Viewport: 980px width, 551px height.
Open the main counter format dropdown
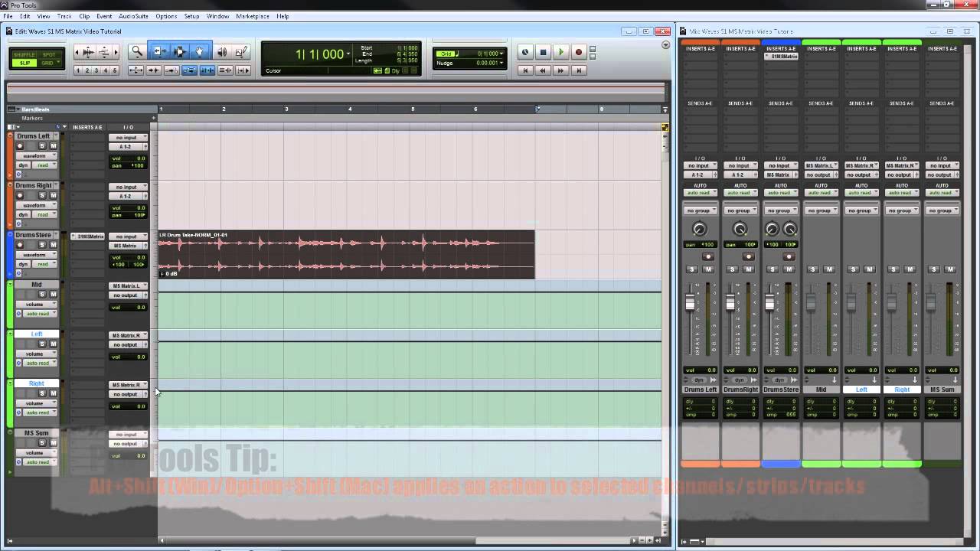coord(348,54)
